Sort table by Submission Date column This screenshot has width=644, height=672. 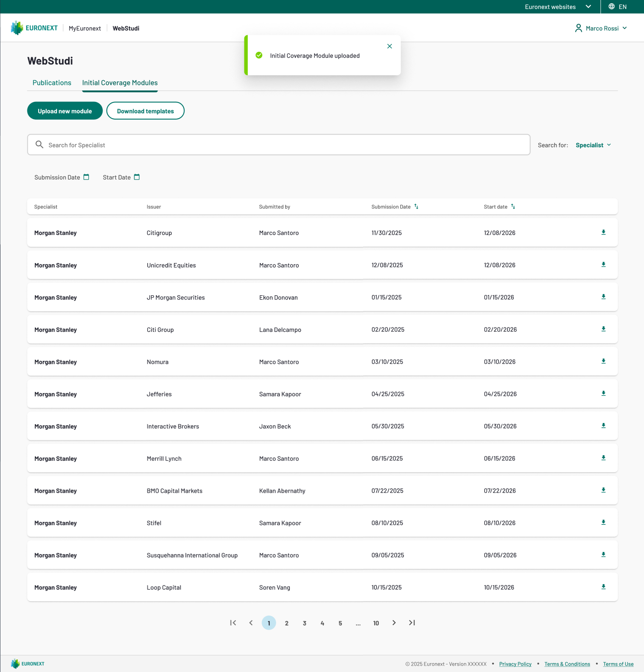click(x=416, y=207)
